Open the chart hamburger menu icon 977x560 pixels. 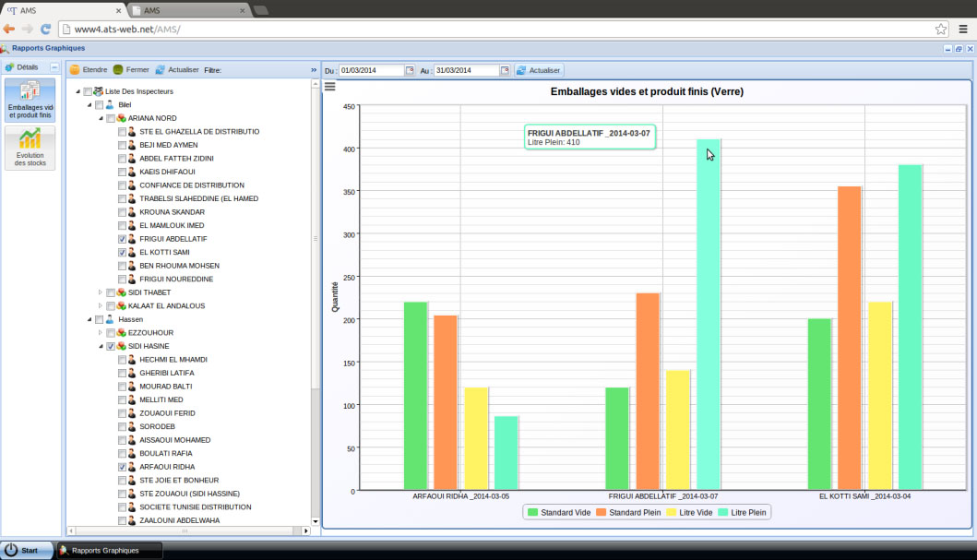tap(329, 87)
